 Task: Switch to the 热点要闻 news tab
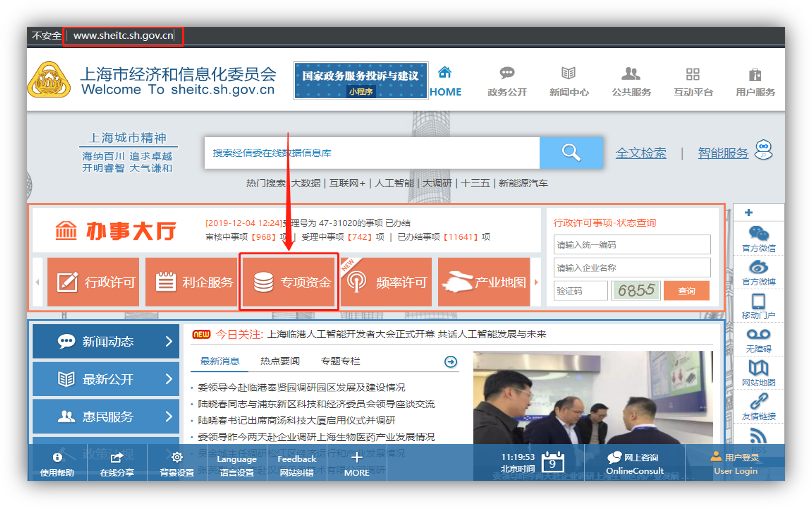(x=282, y=361)
